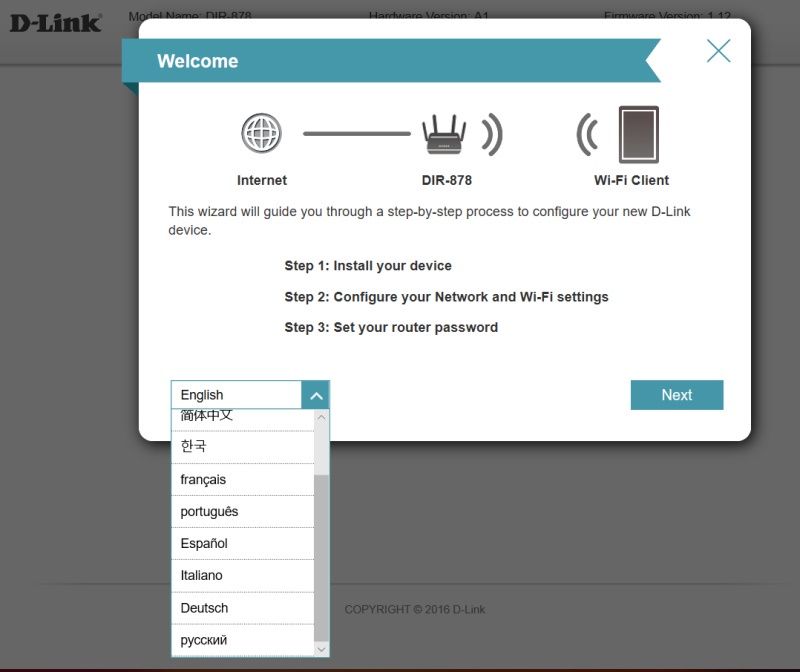Click the language list scroll-up arrow
Image resolution: width=800 pixels, height=672 pixels.
(x=321, y=417)
